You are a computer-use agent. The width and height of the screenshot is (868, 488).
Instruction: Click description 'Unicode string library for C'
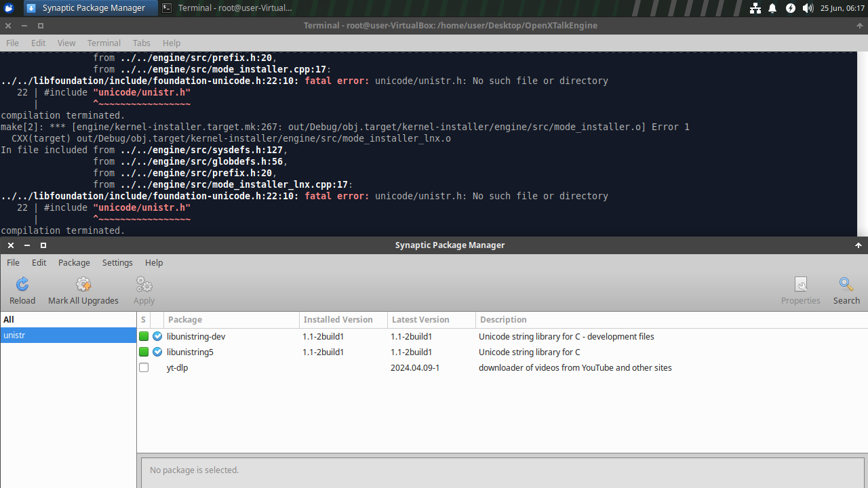click(x=530, y=352)
